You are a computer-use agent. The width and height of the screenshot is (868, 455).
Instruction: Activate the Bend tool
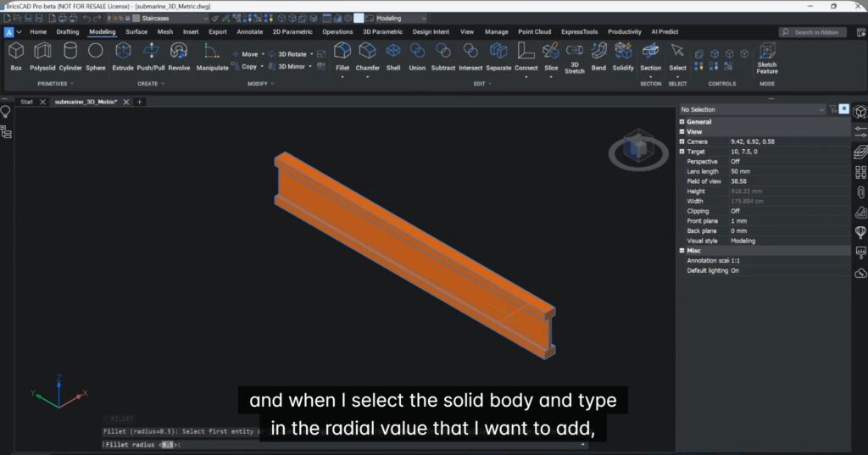coord(598,57)
